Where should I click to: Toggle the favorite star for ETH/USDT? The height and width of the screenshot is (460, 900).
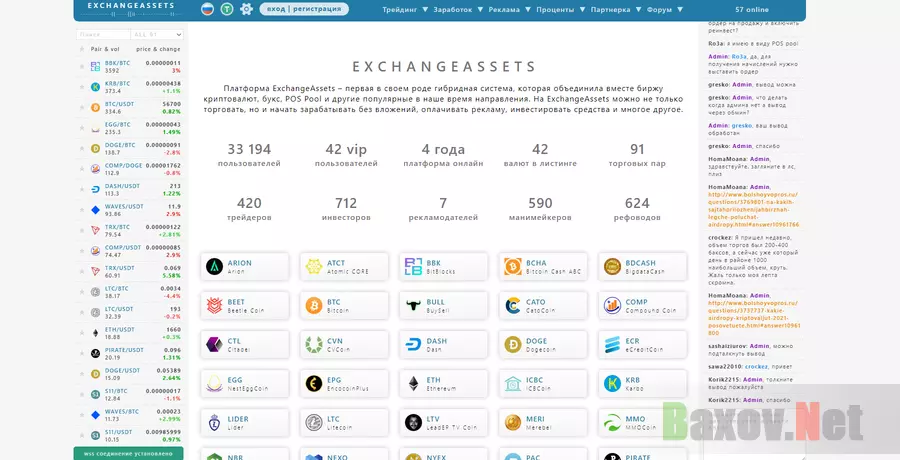pyautogui.click(x=82, y=333)
